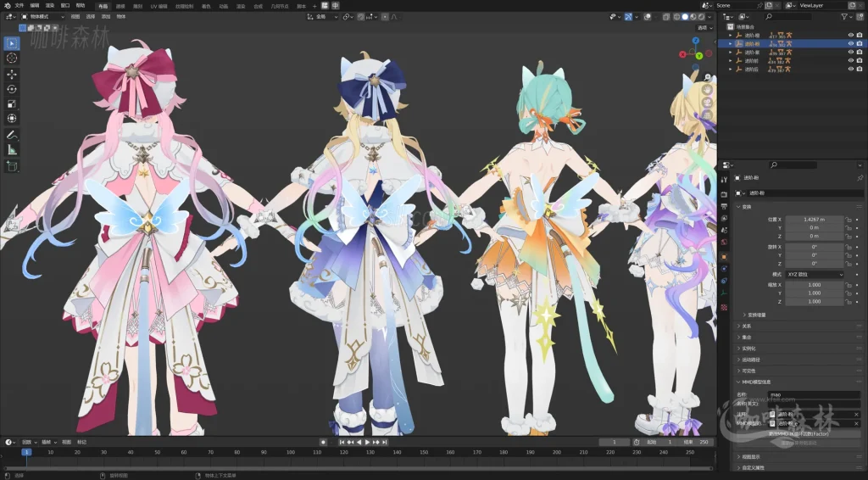Disable rendering for the highlighted outliner armature
The width and height of the screenshot is (868, 480).
[860, 44]
